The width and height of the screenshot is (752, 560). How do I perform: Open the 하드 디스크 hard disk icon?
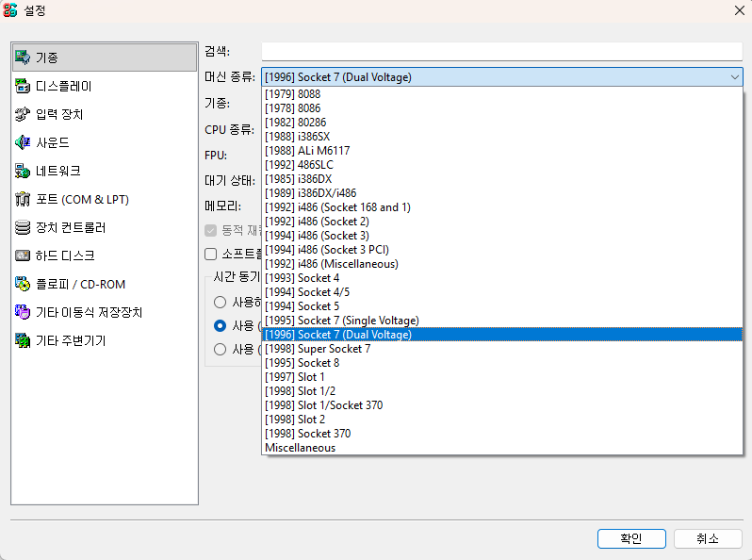pos(23,255)
